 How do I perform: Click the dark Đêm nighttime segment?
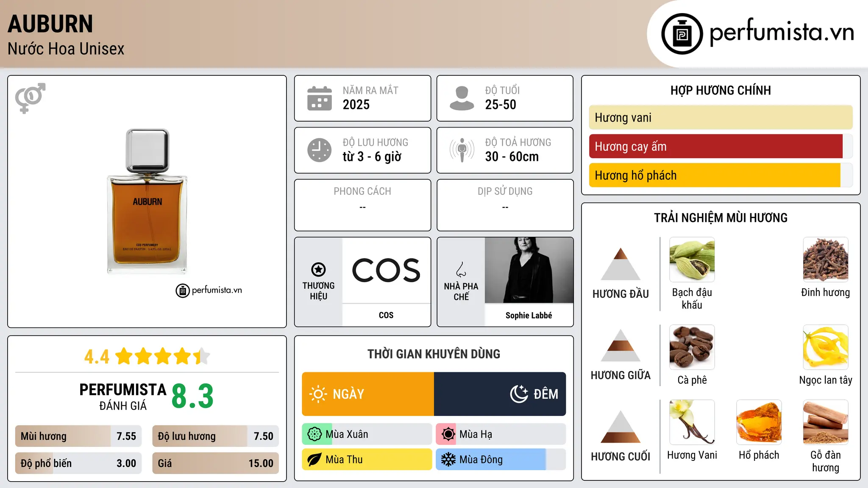500,394
